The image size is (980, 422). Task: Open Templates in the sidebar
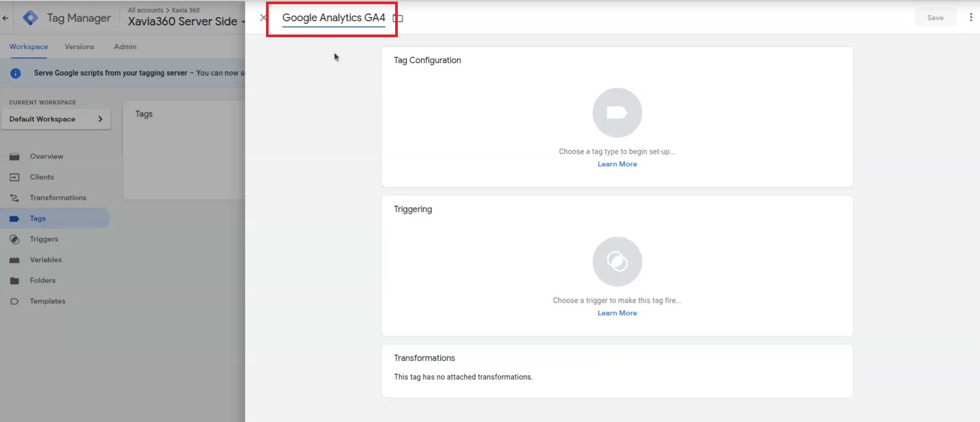pyautogui.click(x=48, y=301)
